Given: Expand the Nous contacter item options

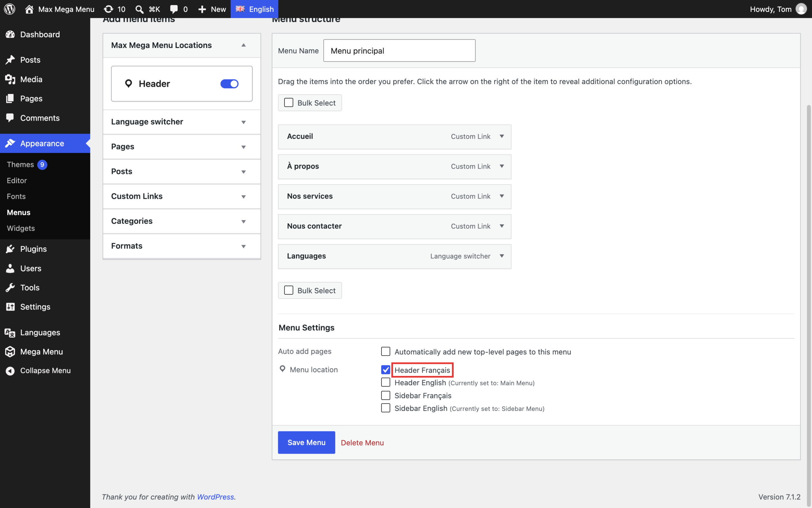Looking at the screenshot, I should [x=501, y=226].
